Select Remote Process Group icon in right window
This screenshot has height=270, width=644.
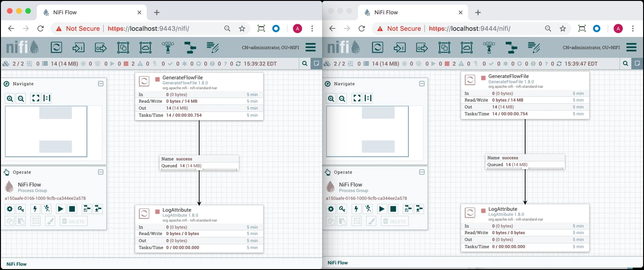tap(467, 47)
